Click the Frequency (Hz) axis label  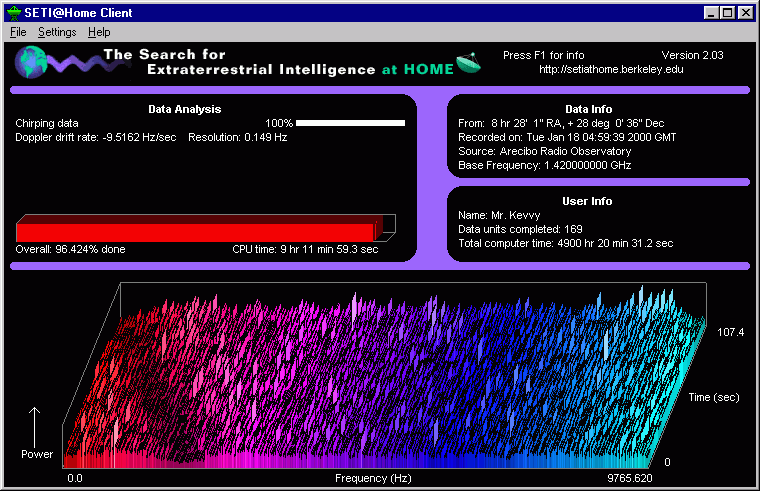coord(372,480)
